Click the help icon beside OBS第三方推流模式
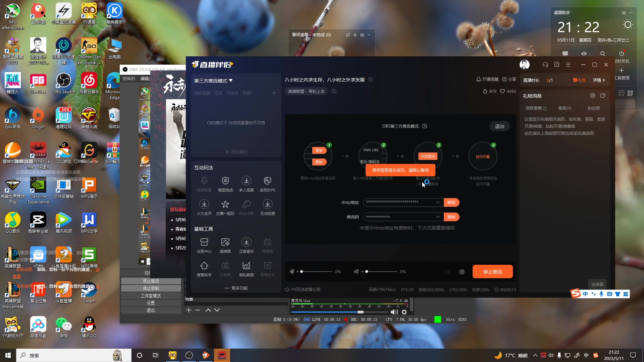644x362 pixels. coord(425,126)
